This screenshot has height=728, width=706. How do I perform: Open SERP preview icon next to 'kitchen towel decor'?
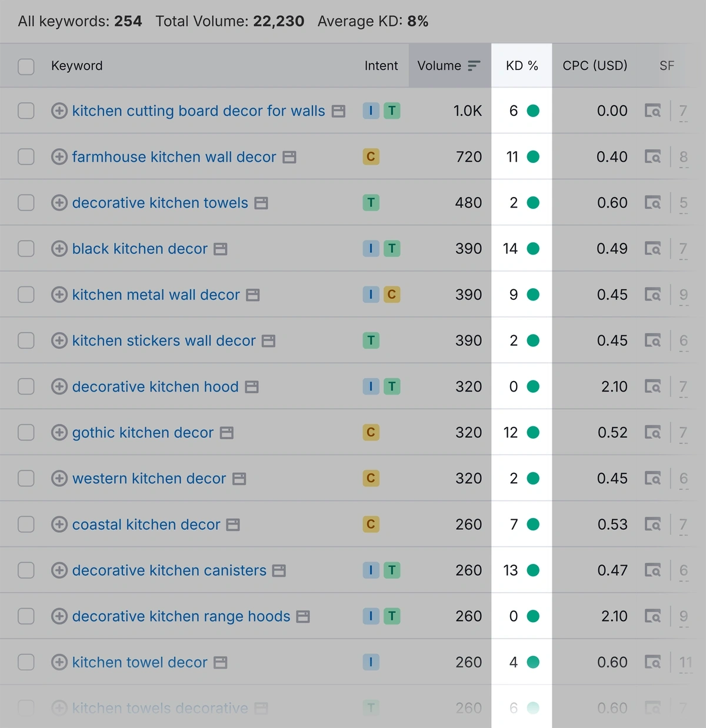(221, 662)
